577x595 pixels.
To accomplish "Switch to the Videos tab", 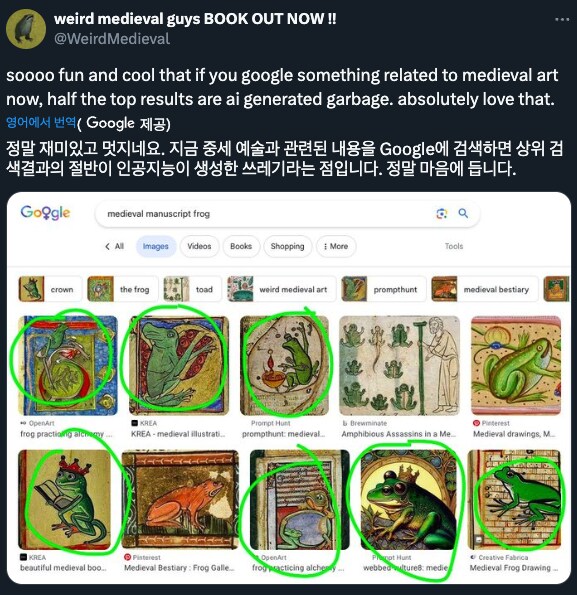I will [199, 246].
